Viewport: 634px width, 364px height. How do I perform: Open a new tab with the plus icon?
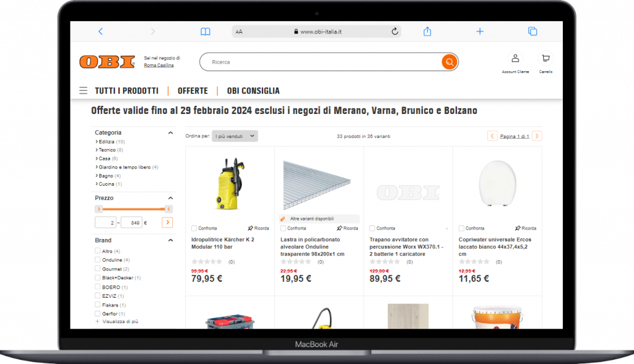click(x=480, y=31)
